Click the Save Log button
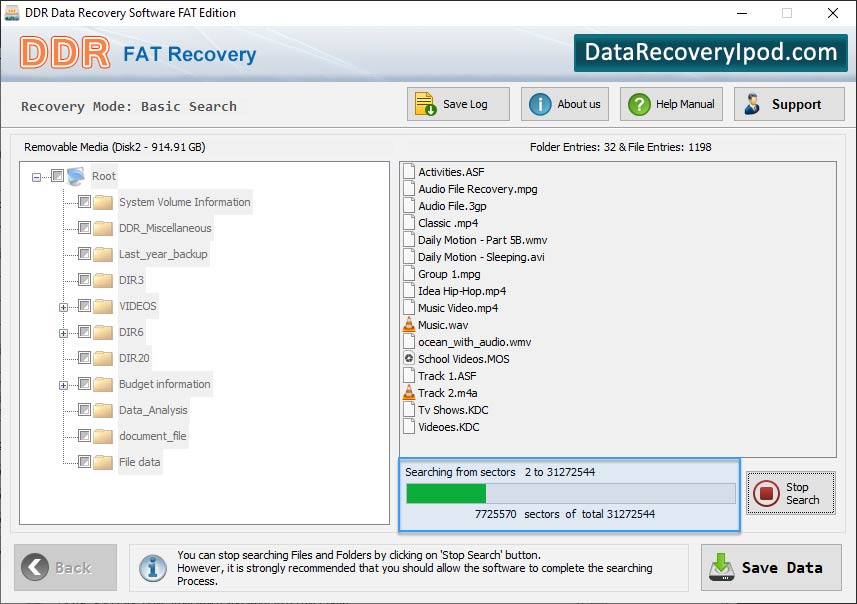This screenshot has width=857, height=604. [x=458, y=104]
